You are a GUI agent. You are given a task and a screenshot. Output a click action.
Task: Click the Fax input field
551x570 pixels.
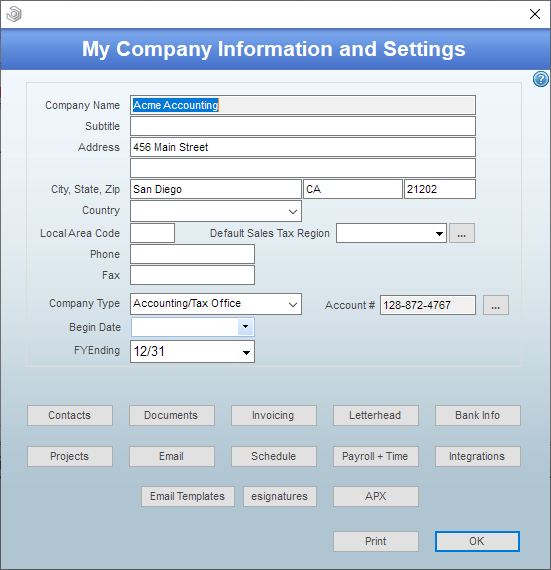(192, 275)
